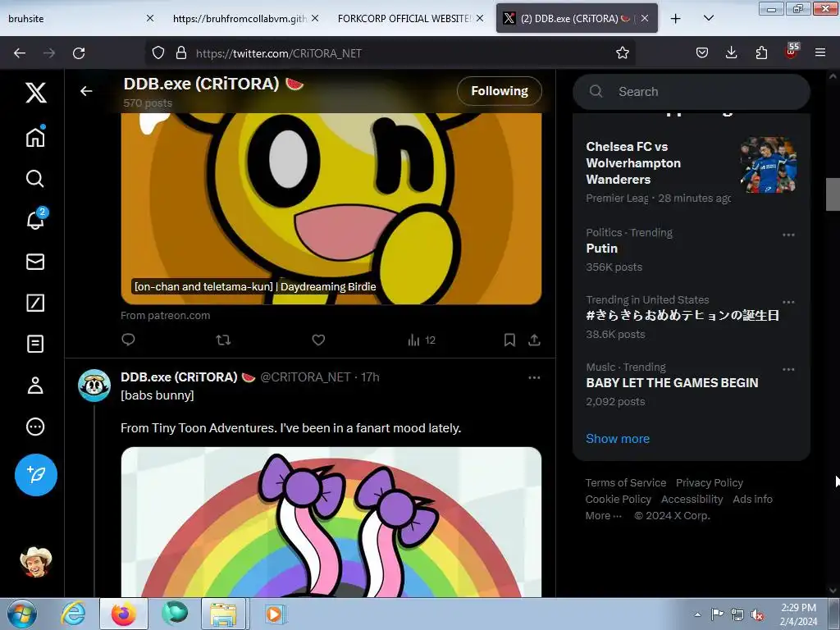Open the Firefox hamburger menu
This screenshot has height=630, width=840.
click(x=820, y=52)
